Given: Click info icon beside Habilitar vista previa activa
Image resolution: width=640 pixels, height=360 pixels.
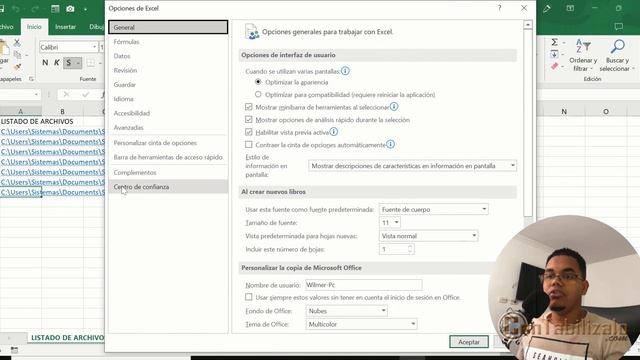Looking at the screenshot, I should 333,132.
